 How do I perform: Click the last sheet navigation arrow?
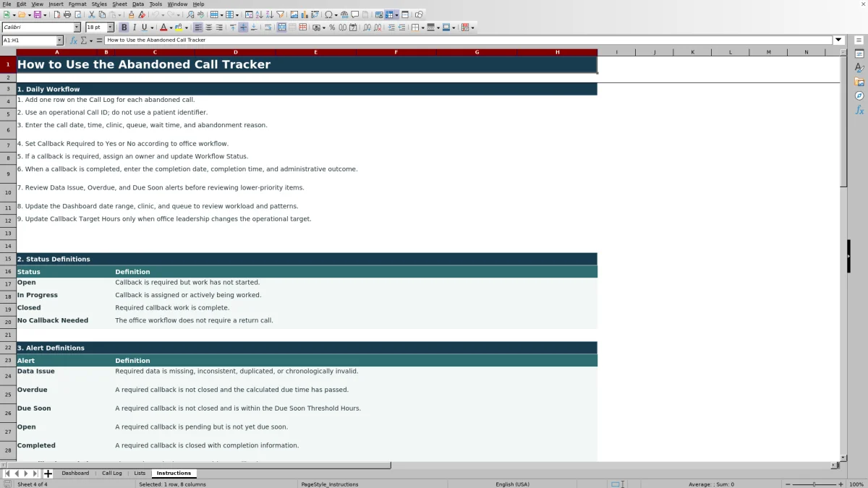click(35, 474)
